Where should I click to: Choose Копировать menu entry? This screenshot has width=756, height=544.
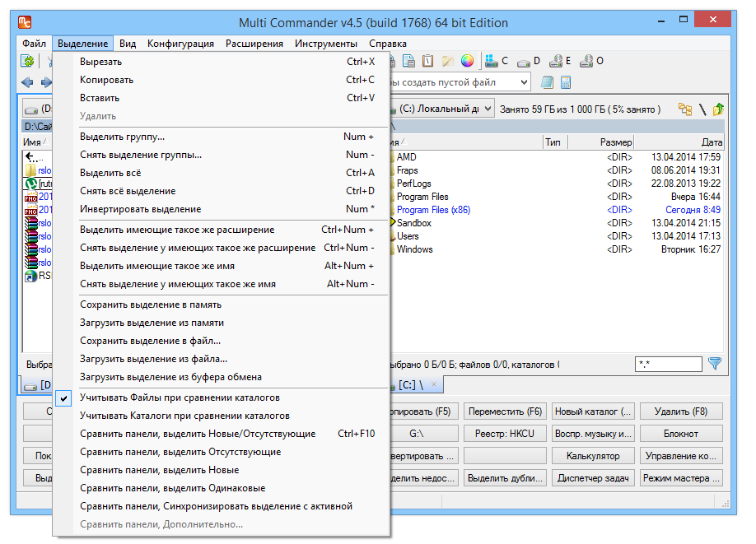[x=221, y=80]
